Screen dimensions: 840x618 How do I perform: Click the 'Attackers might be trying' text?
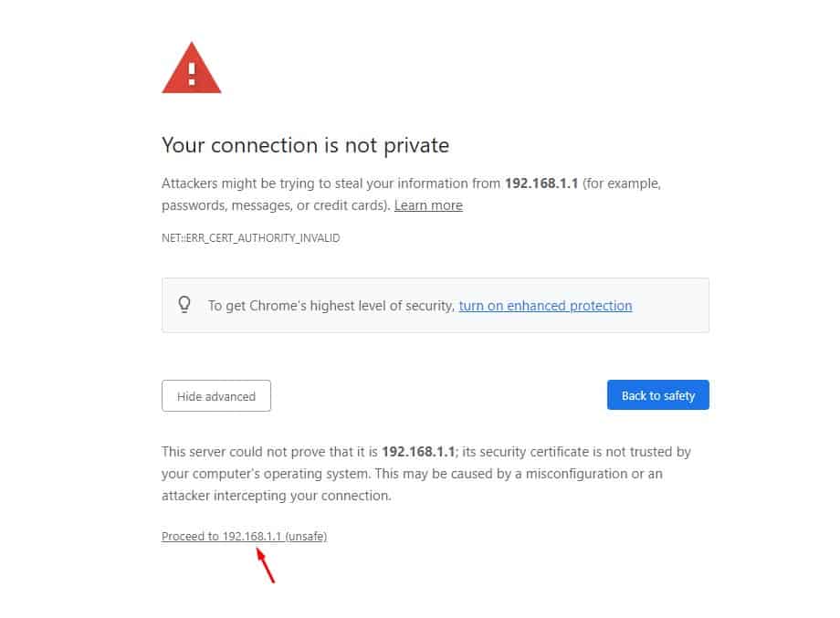point(237,183)
